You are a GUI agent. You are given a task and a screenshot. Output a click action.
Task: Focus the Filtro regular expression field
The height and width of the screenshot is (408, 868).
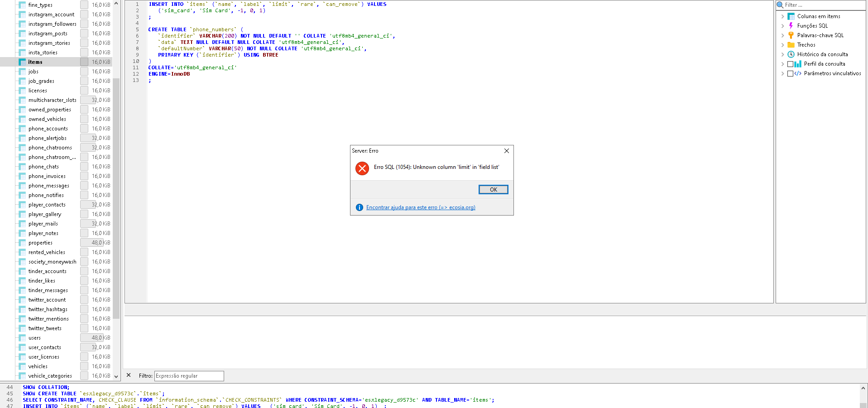pos(189,376)
